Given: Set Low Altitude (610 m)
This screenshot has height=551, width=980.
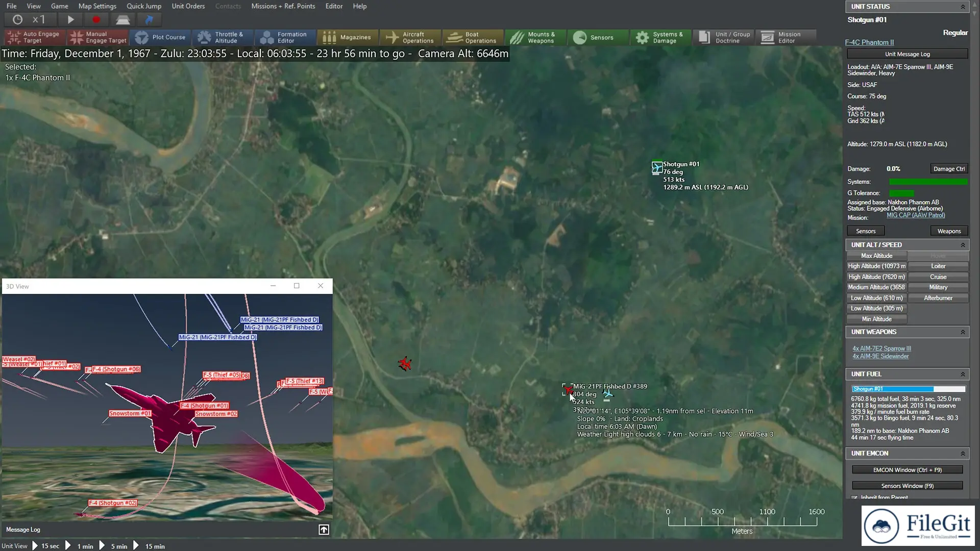Looking at the screenshot, I should tap(876, 298).
